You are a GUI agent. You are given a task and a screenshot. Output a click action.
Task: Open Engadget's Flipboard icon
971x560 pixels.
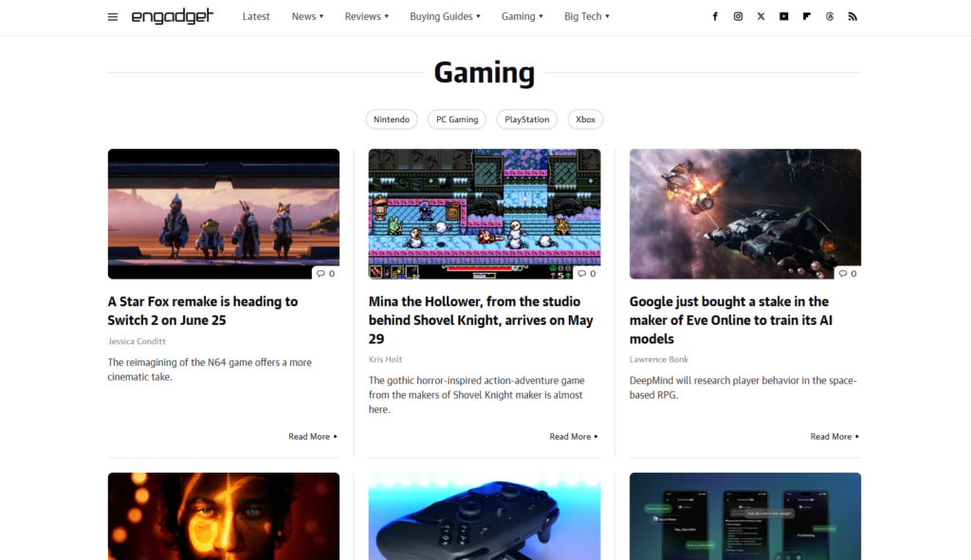806,17
